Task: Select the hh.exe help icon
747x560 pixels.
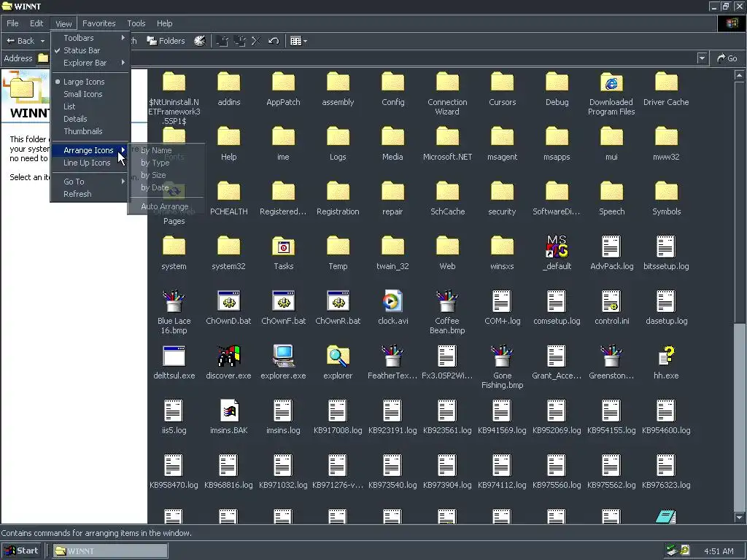Action: 666,356
